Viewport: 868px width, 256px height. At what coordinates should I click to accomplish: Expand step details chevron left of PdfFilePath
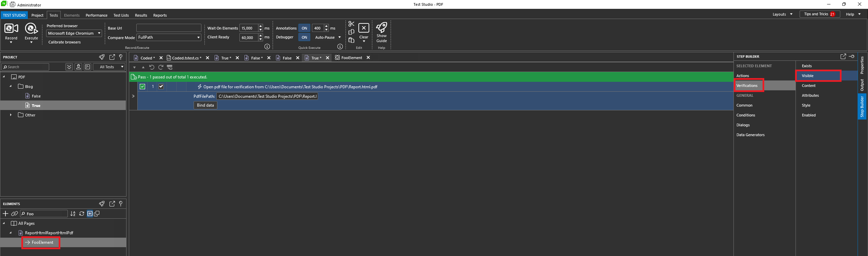(133, 96)
